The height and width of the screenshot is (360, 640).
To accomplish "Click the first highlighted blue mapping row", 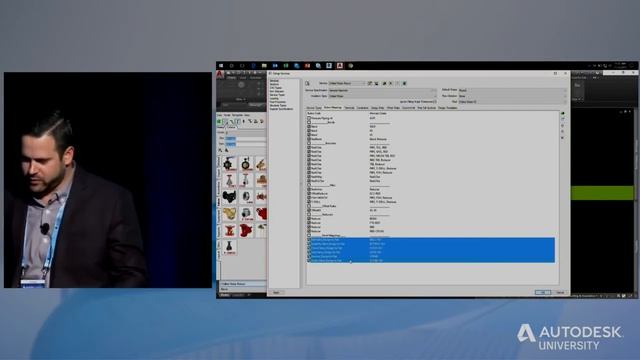I will pyautogui.click(x=431, y=240).
